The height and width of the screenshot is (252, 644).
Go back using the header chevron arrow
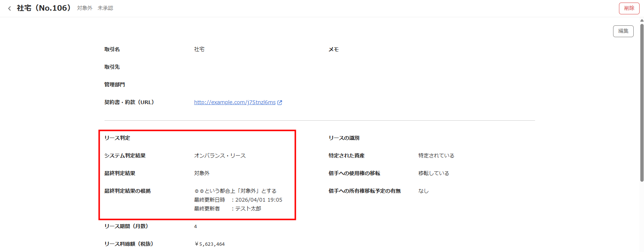point(10,8)
